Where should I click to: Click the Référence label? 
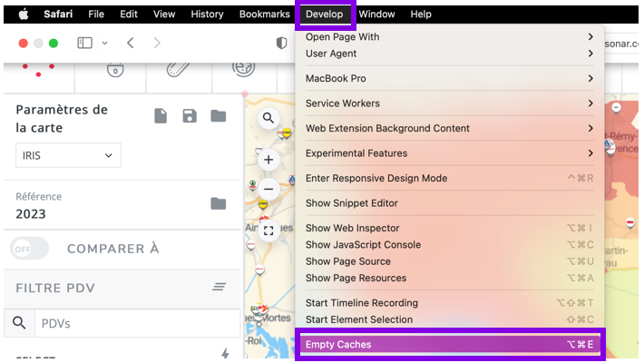tap(39, 197)
